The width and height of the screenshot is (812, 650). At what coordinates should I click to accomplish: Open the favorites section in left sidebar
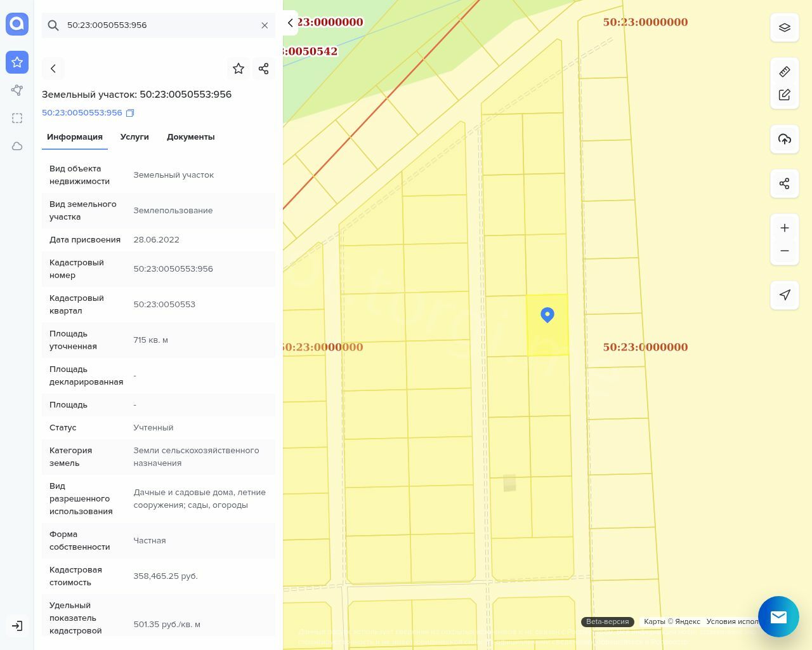(17, 62)
